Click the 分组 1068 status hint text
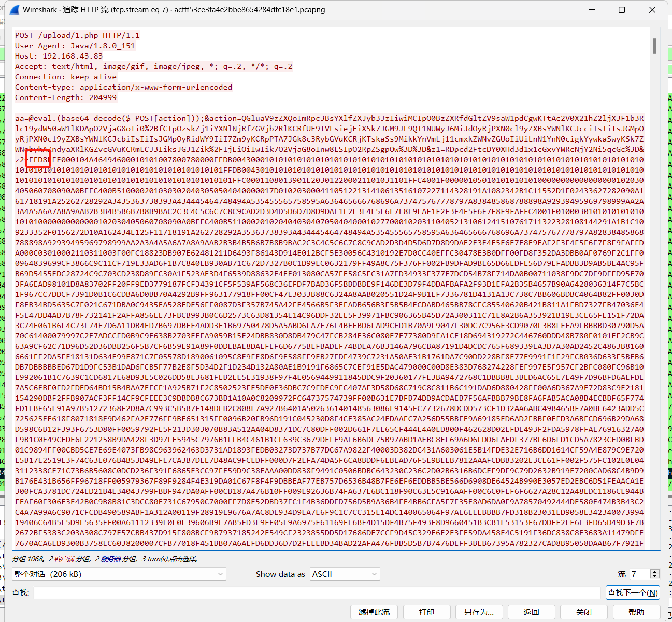The image size is (672, 622). tap(105, 559)
